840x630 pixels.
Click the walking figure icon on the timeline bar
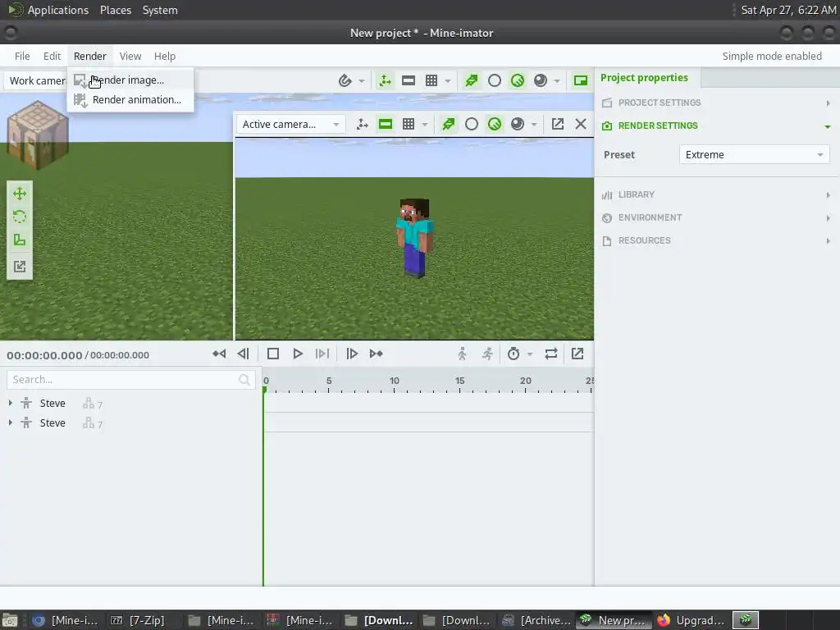point(462,354)
